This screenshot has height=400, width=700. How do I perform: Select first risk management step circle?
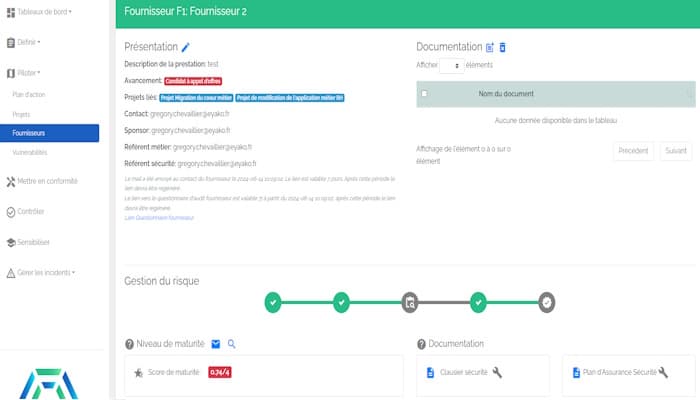coord(273,303)
